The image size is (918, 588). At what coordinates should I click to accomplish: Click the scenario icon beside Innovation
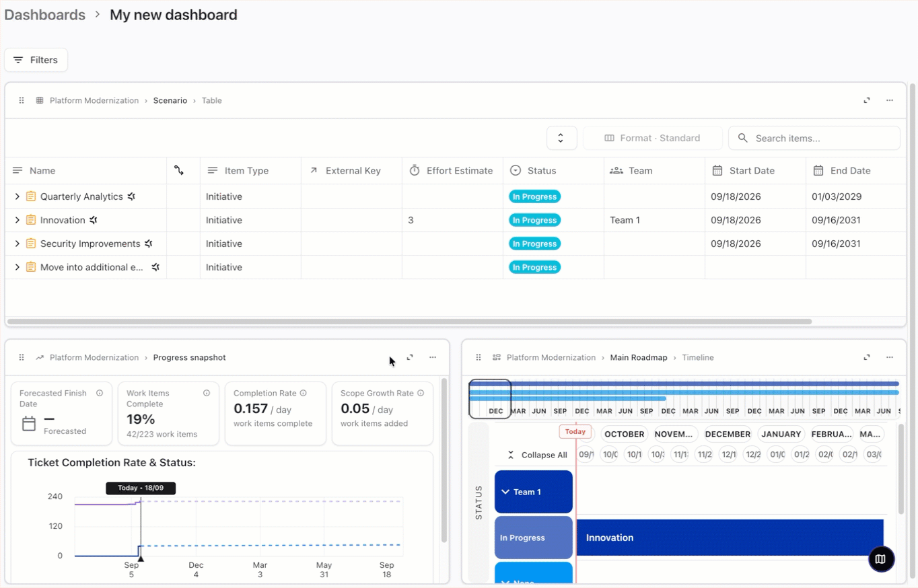[x=94, y=220]
